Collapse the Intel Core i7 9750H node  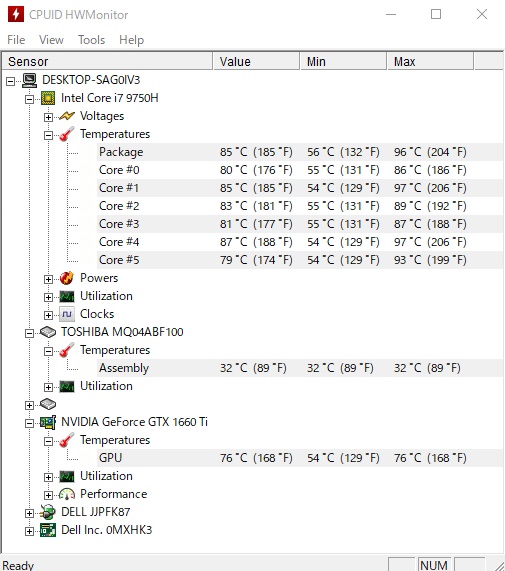(29, 99)
